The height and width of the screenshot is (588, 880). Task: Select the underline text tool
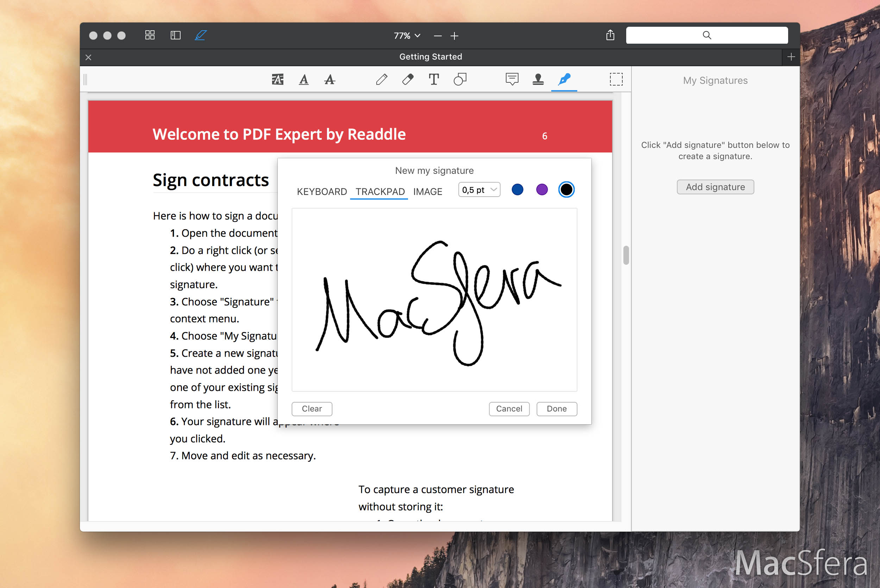[303, 80]
